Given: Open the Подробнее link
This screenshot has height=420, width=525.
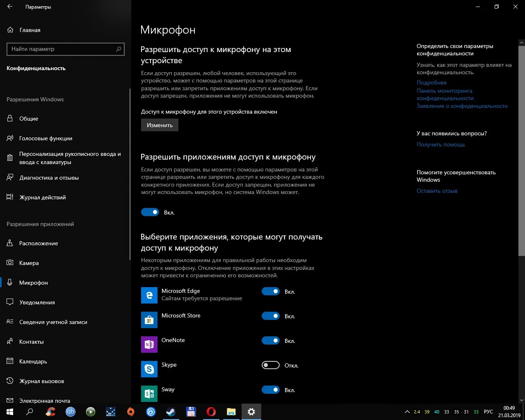Looking at the screenshot, I should tap(431, 82).
